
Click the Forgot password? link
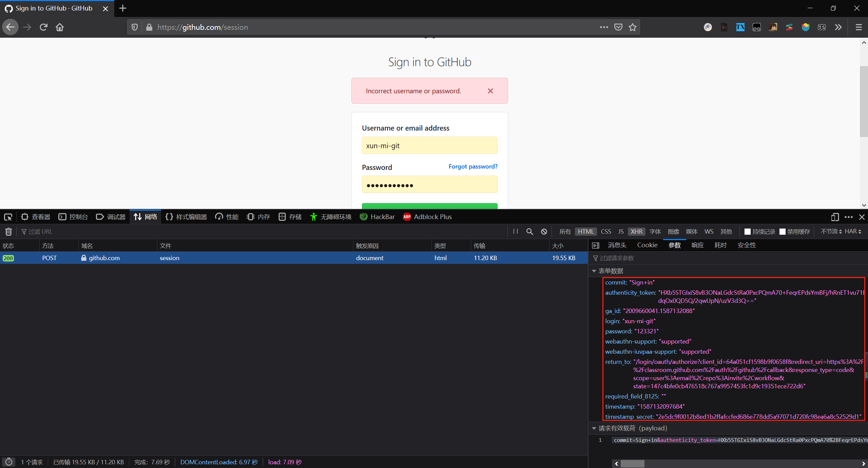click(473, 167)
